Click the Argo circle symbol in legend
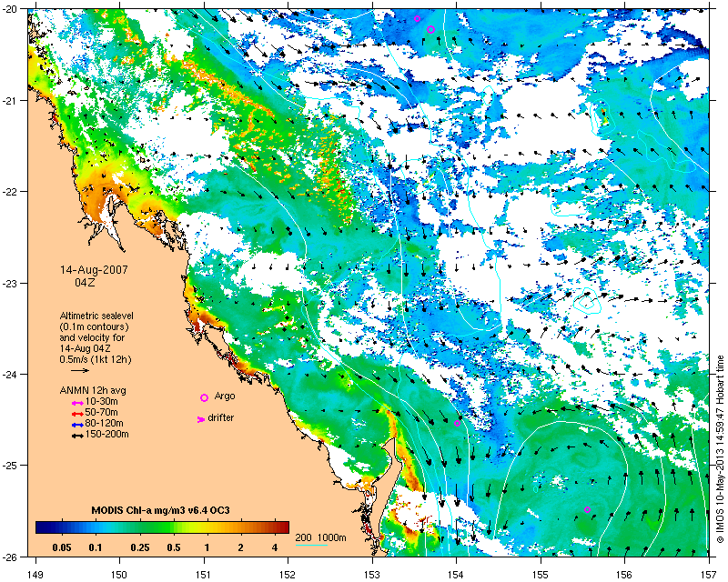 (x=204, y=397)
